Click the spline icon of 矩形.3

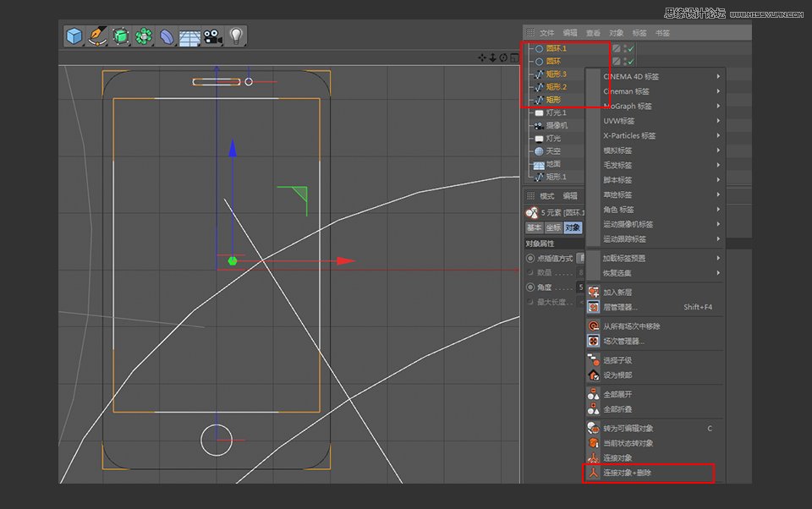click(x=539, y=74)
